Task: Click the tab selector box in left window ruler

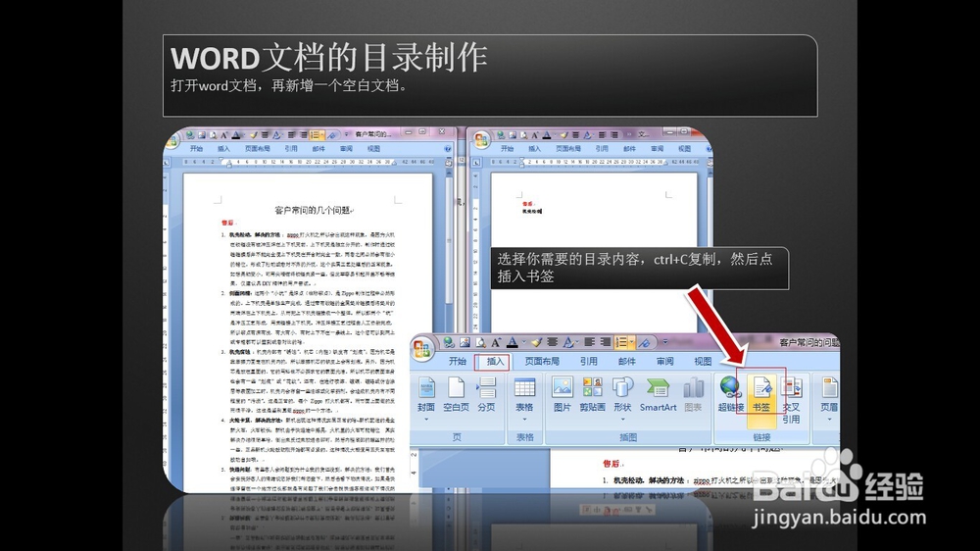Action: (x=167, y=163)
